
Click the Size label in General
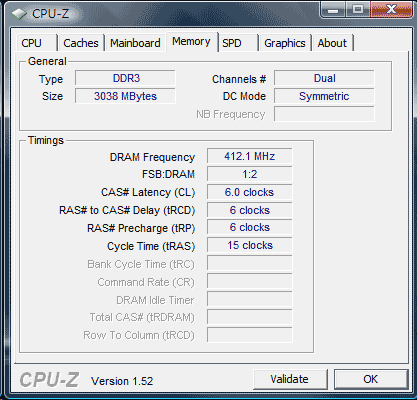(52, 96)
